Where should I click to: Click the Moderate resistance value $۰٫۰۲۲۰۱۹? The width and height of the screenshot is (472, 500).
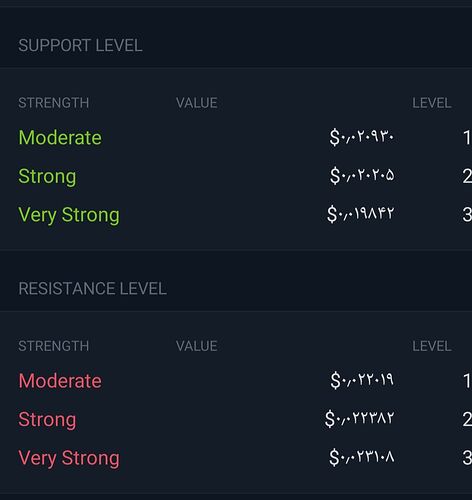click(362, 380)
